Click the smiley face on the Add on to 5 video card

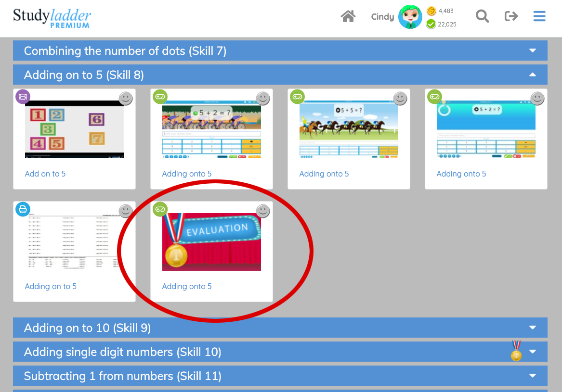125,98
